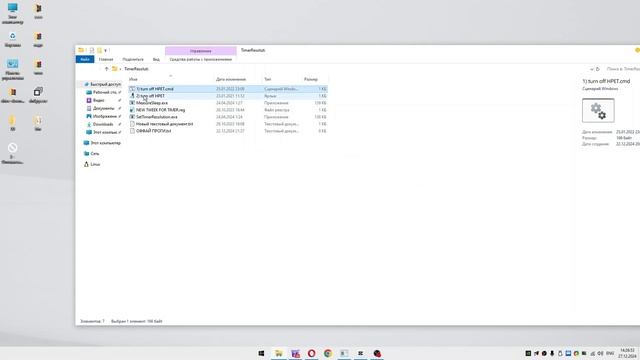Click the quick access toolbar New folder icon
Image resolution: width=640 pixels, height=360 pixels.
[99, 50]
